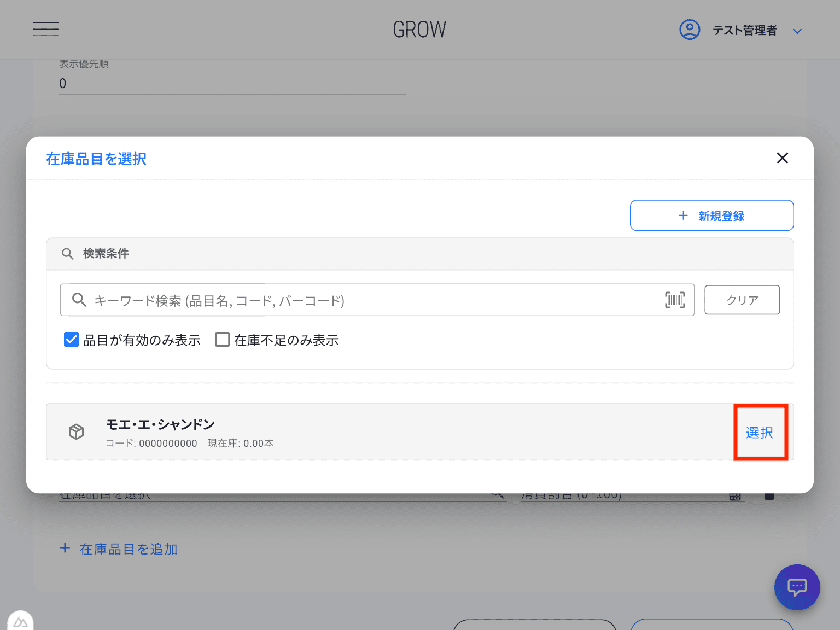
Task: Open the hamburger navigation menu
Action: (46, 29)
